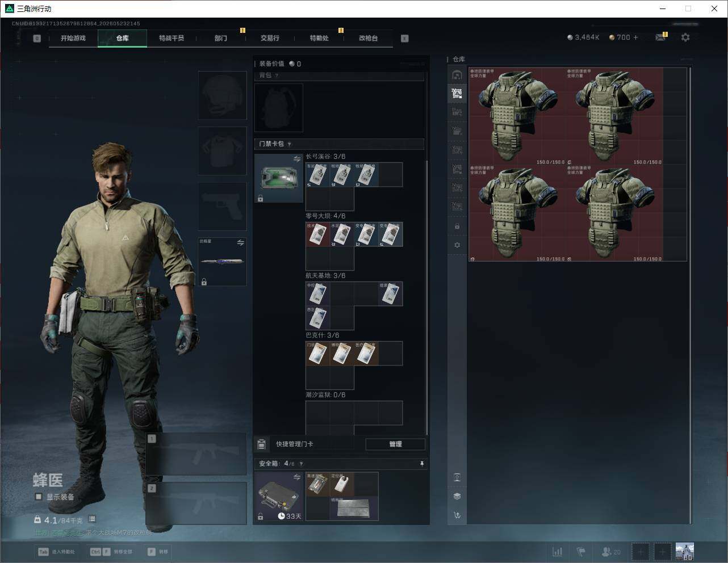The width and height of the screenshot is (728, 563).
Task: Open the 门禁卡包 help tooltip
Action: pyautogui.click(x=290, y=144)
